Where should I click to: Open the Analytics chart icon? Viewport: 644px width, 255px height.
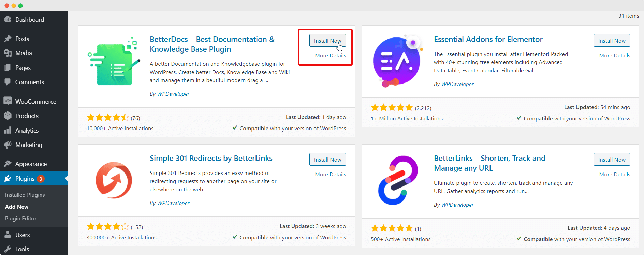point(8,130)
